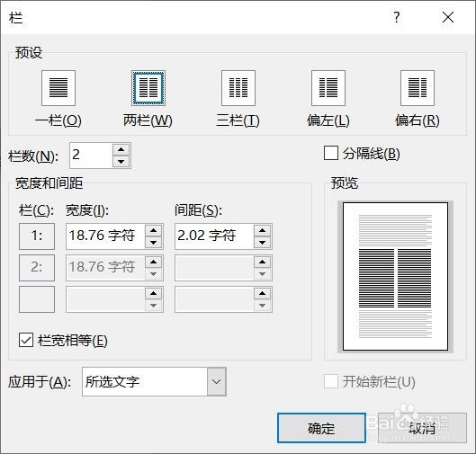
Task: Click the 三栏(T) label text
Action: 238,120
